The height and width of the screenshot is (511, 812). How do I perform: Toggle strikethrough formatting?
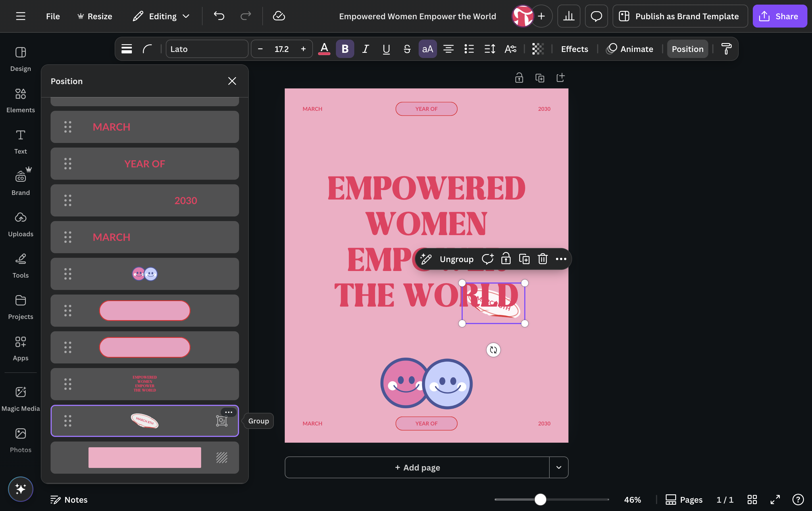tap(407, 49)
